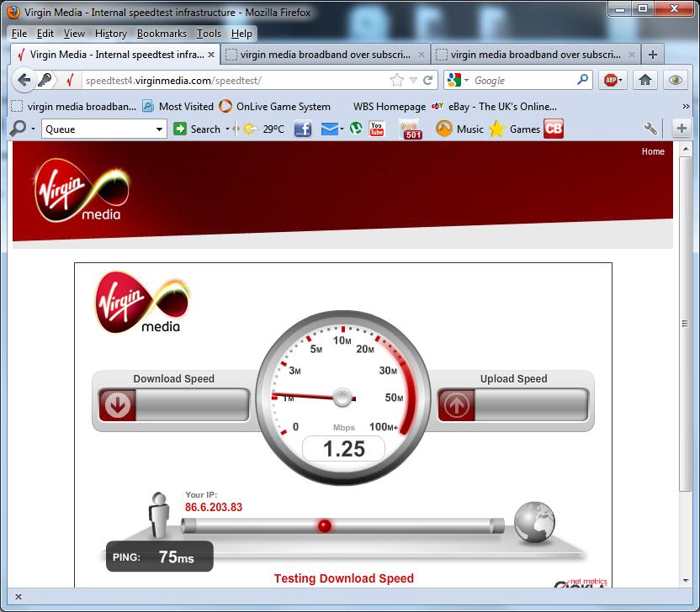Go back with the browser Back arrow
The width and height of the screenshot is (700, 612).
click(24, 81)
